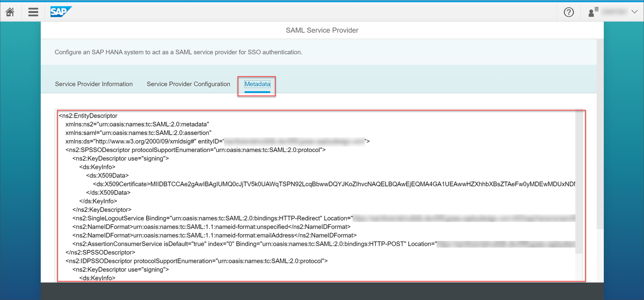Select the Metadata tab
The width and height of the screenshot is (644, 300).
click(257, 84)
